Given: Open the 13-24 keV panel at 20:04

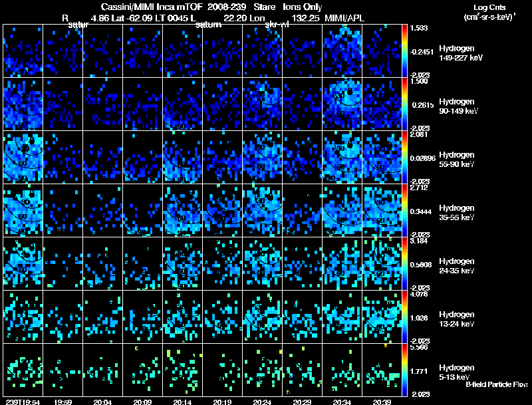Looking at the screenshot, I should 102,317.
